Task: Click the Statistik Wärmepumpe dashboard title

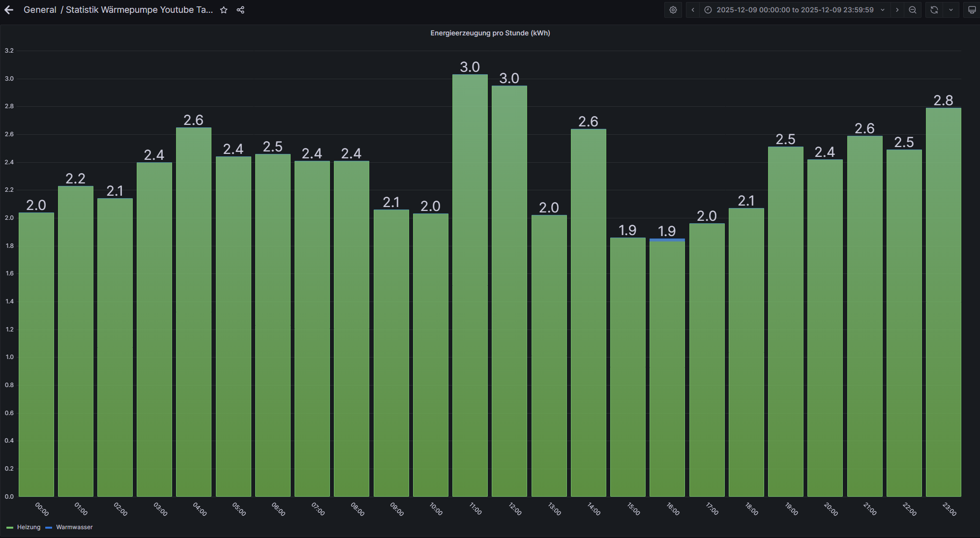Action: (139, 10)
